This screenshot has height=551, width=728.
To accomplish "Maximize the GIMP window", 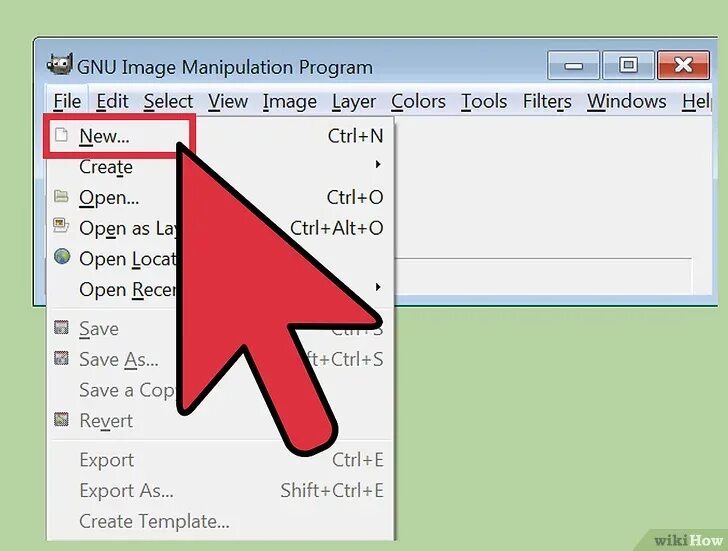I will pyautogui.click(x=628, y=65).
